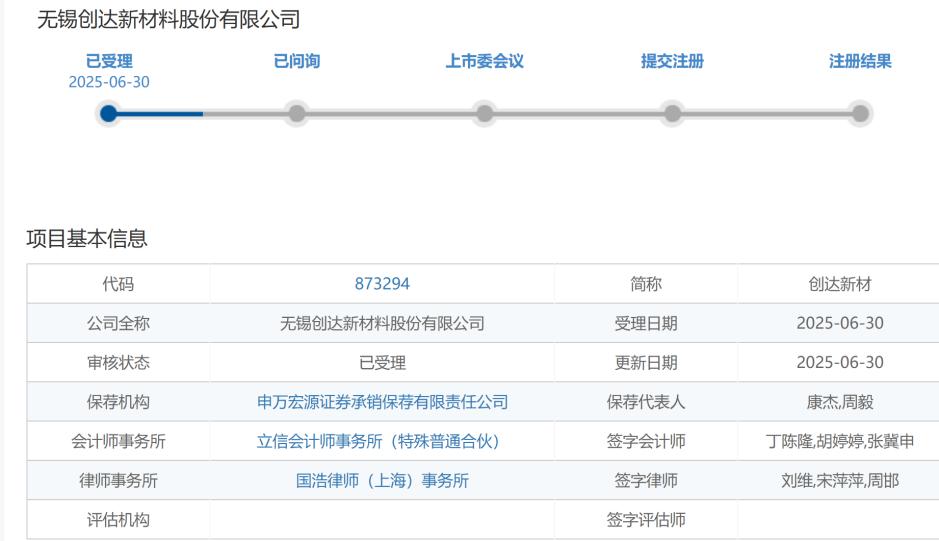Click the 审核状态 label cell
The width and height of the screenshot is (939, 541).
(x=118, y=362)
